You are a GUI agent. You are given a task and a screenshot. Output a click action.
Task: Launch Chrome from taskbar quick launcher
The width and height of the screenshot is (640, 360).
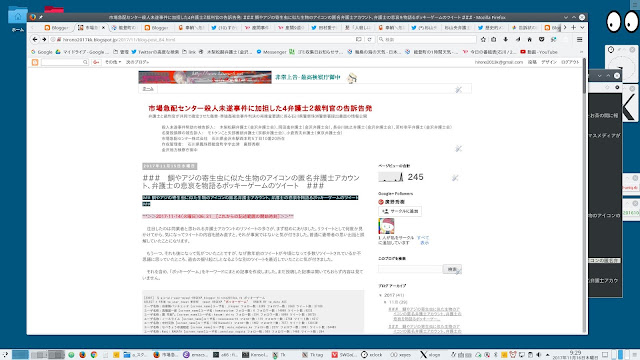[94, 355]
